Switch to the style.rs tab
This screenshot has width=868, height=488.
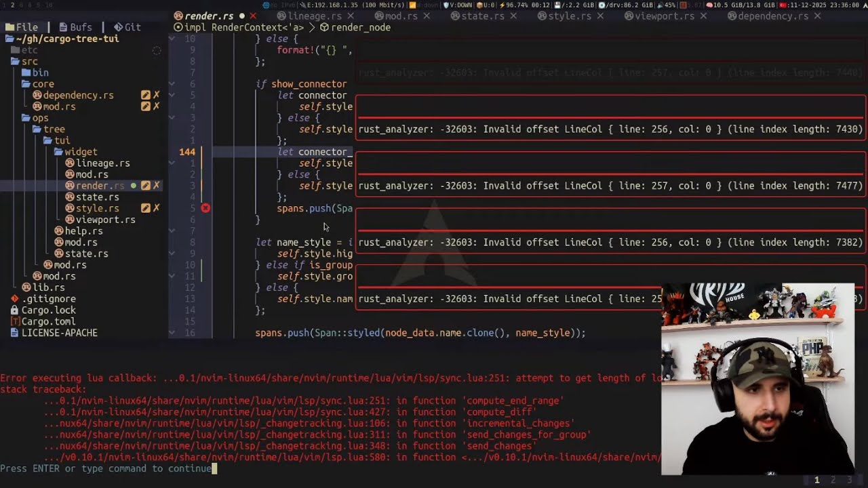pyautogui.click(x=564, y=16)
